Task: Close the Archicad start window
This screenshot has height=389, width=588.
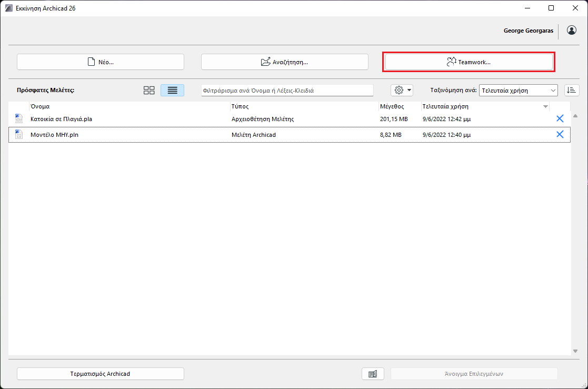Action: (575, 8)
